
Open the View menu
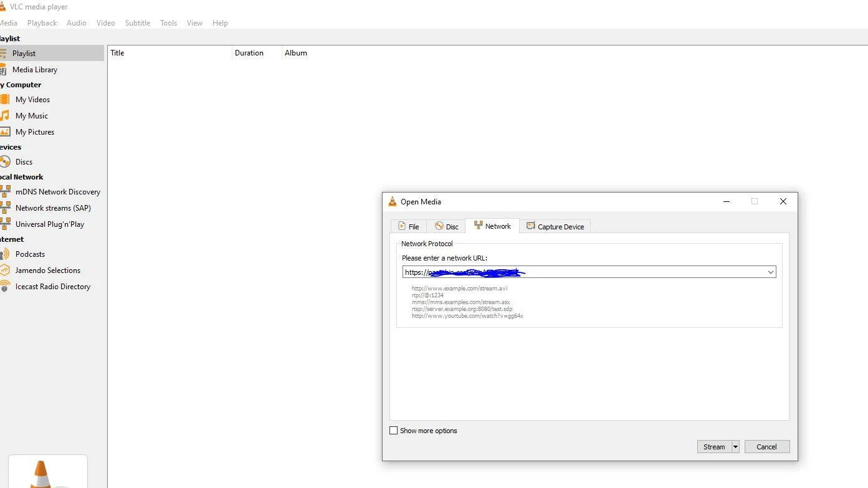click(195, 23)
